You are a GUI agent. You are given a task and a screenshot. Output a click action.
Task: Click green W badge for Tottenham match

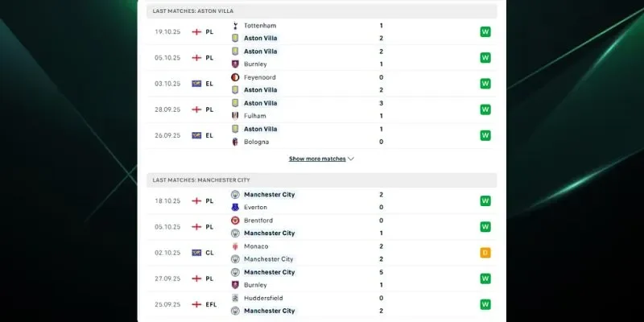point(485,32)
